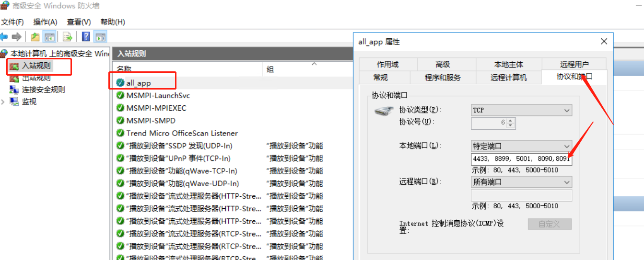Viewport: 644px width, 260px height.
Task: Toggle the show/hide console tree icon
Action: coord(49,37)
